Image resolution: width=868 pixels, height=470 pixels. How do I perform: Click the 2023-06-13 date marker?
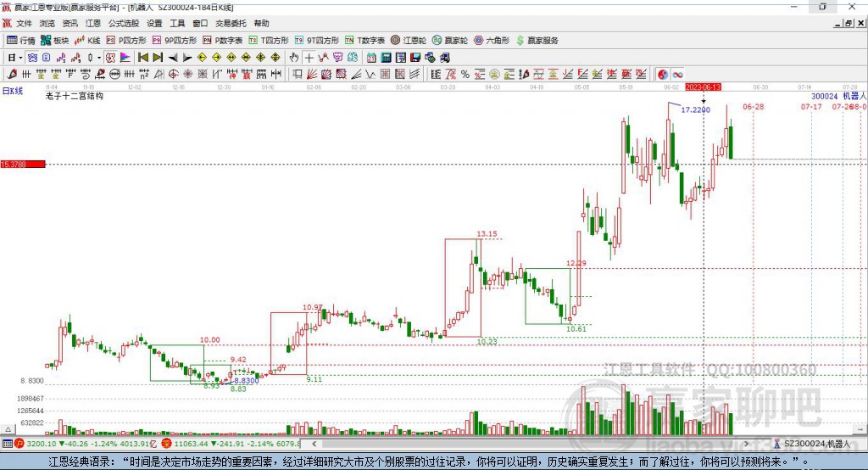[703, 87]
